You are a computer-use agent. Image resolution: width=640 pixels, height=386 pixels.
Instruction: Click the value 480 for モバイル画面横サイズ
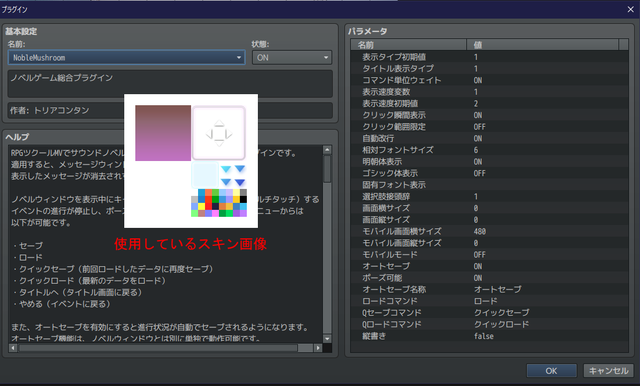pyautogui.click(x=480, y=231)
